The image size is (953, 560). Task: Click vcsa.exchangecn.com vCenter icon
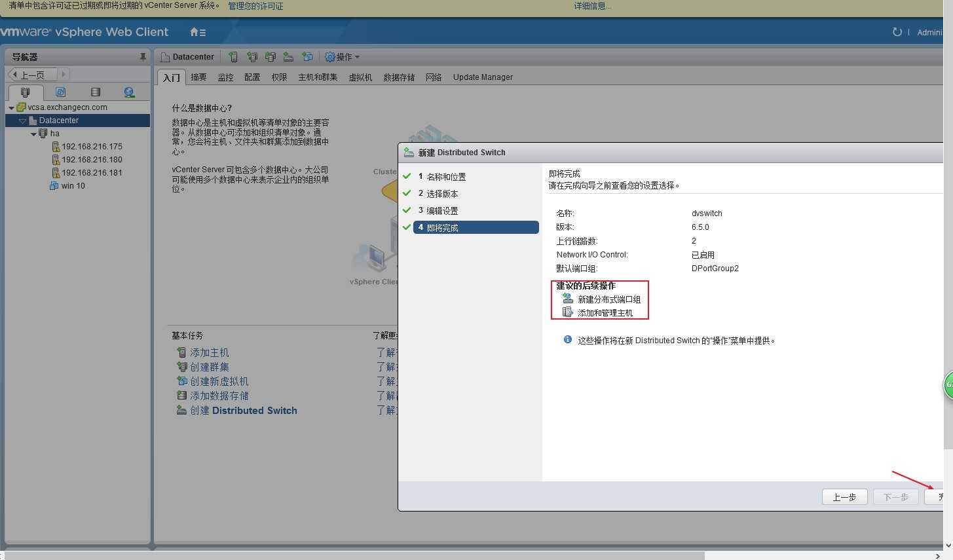[21, 107]
